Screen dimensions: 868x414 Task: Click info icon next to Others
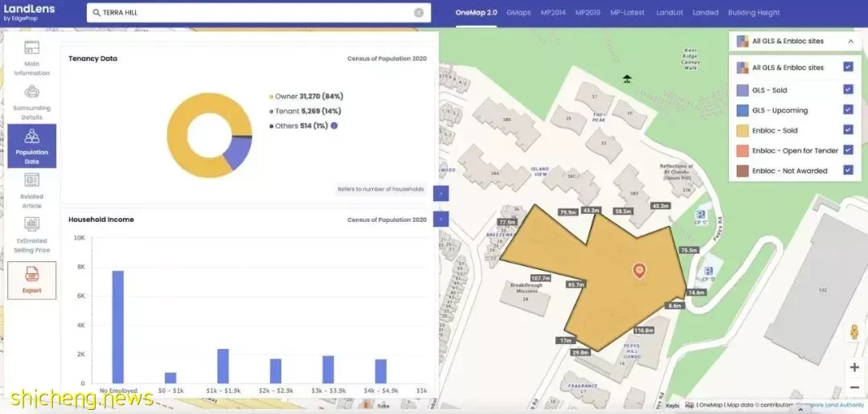pyautogui.click(x=334, y=125)
